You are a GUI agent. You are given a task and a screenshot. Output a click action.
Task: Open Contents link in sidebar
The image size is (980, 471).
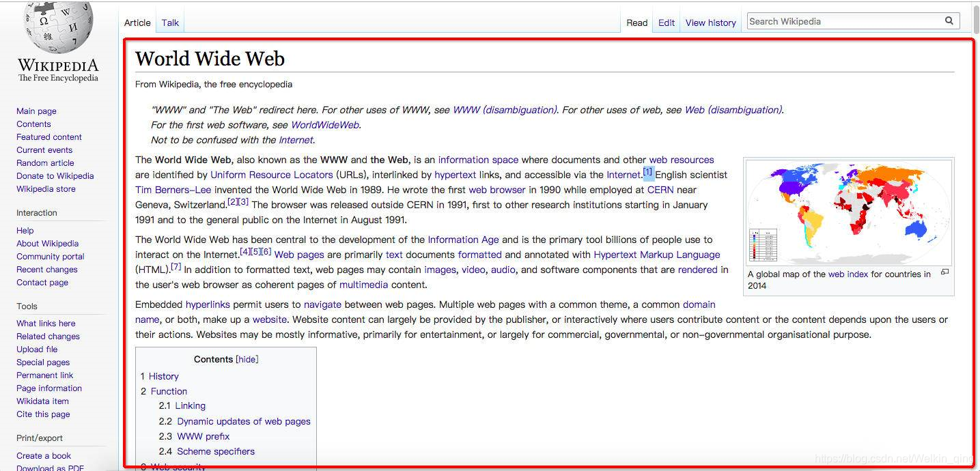point(33,124)
